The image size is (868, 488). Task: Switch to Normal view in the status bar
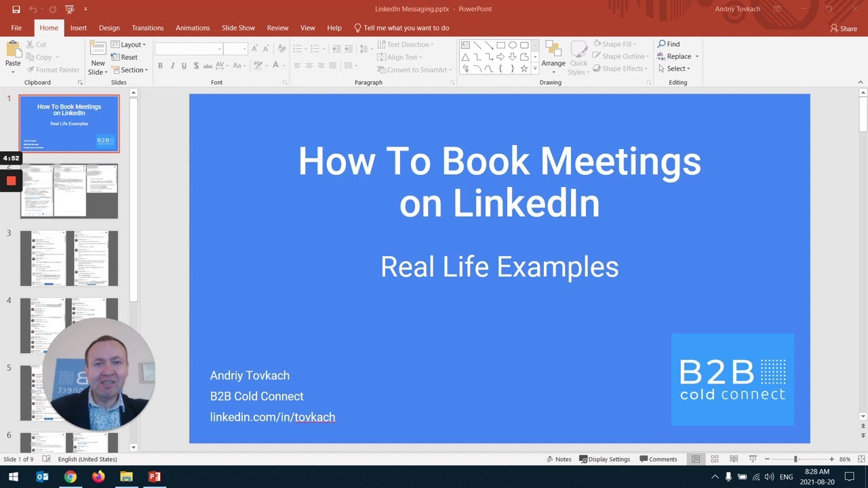pyautogui.click(x=696, y=460)
